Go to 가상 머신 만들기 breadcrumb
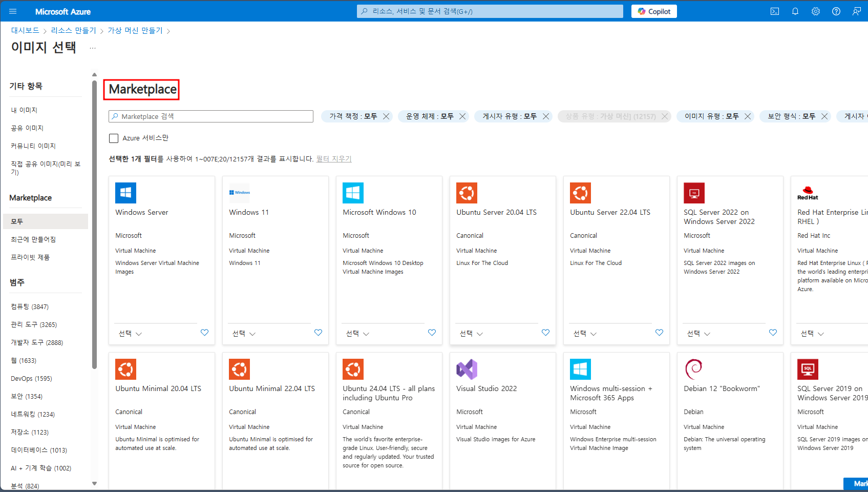The width and height of the screenshot is (868, 492). 135,30
